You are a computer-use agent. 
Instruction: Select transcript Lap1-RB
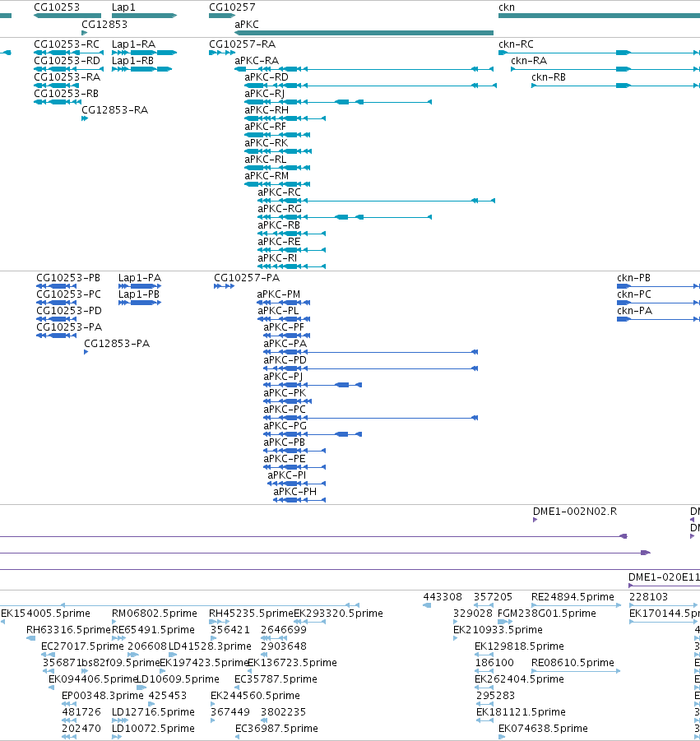(132, 61)
